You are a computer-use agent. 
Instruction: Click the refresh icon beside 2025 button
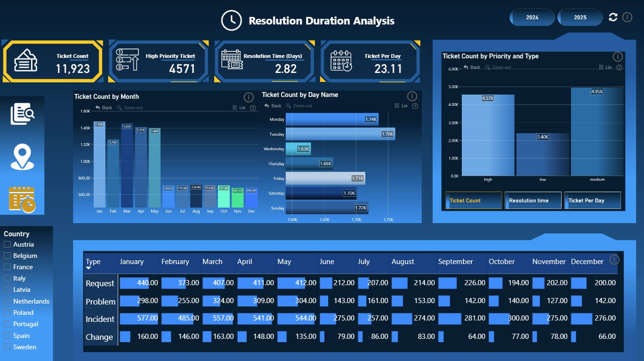point(613,17)
